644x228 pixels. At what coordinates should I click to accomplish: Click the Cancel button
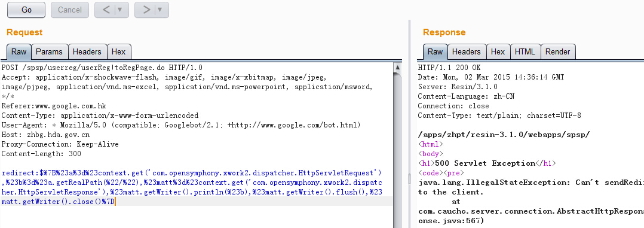tap(69, 10)
